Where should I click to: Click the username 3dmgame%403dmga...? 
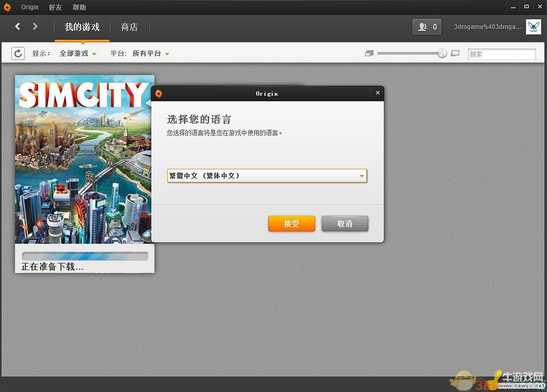488,26
